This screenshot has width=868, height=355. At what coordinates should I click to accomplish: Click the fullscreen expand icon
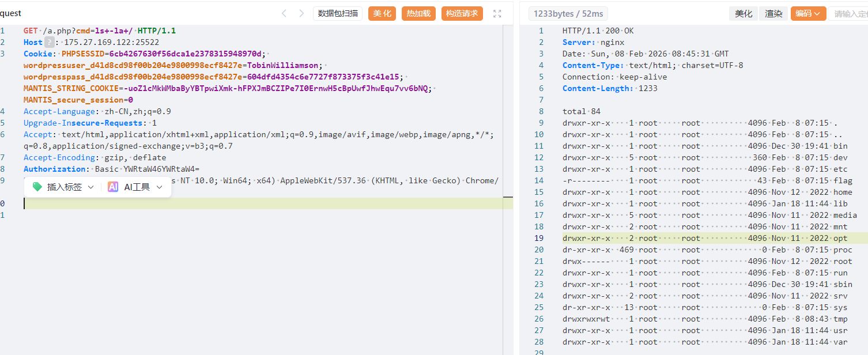[497, 14]
